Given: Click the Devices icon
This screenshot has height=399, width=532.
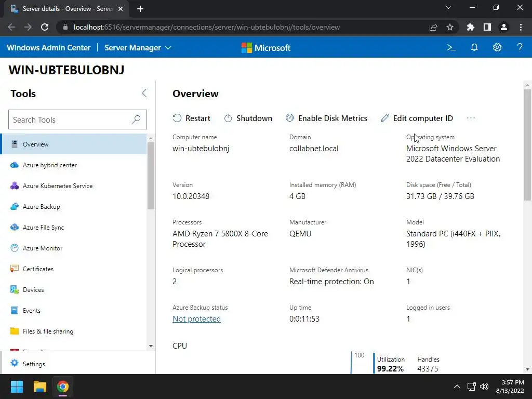Looking at the screenshot, I should click(x=14, y=289).
